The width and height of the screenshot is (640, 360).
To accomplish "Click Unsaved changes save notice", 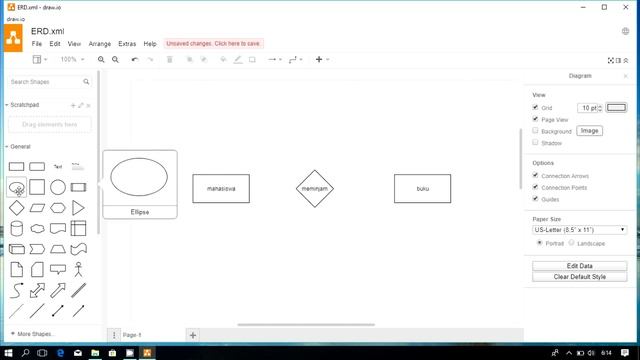I will pyautogui.click(x=213, y=44).
